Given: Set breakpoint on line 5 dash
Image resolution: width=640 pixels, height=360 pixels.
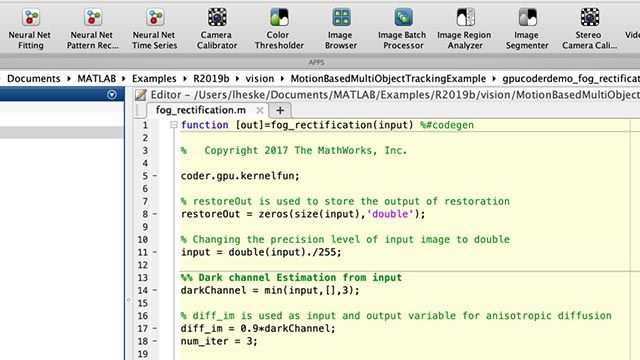Looking at the screenshot, I should [155, 176].
